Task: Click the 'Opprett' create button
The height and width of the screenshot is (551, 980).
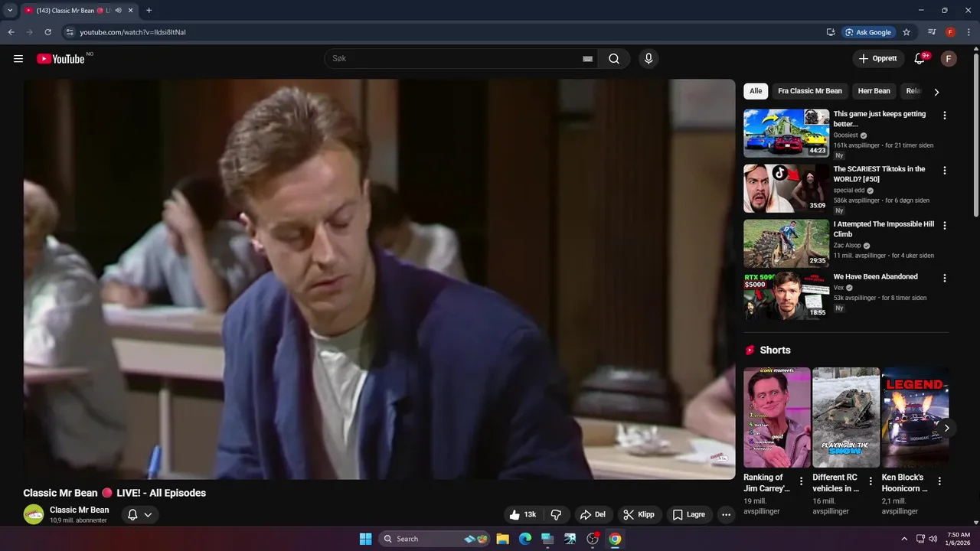Action: pos(878,59)
